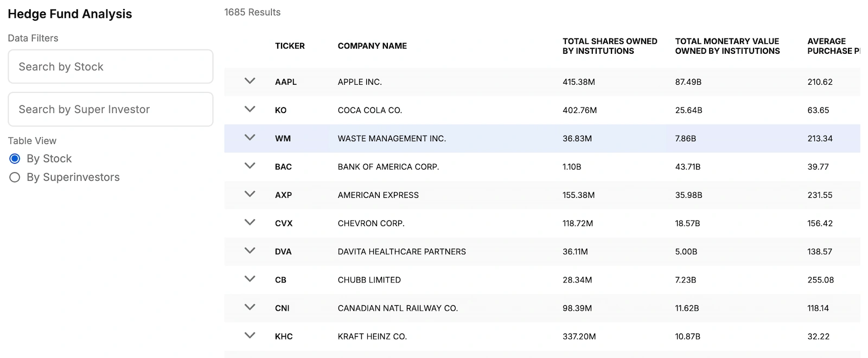Select the By Superinvestors radio option
This screenshot has width=868, height=358.
tap(15, 177)
